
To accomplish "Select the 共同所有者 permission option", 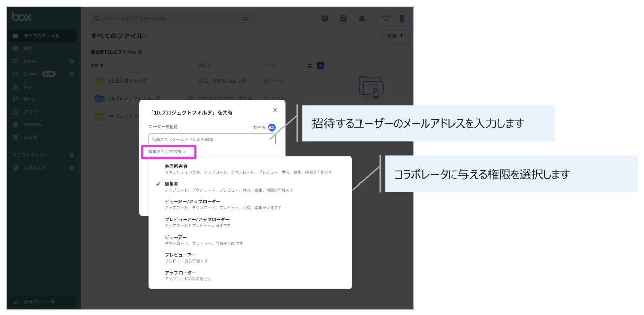I will pos(176,166).
